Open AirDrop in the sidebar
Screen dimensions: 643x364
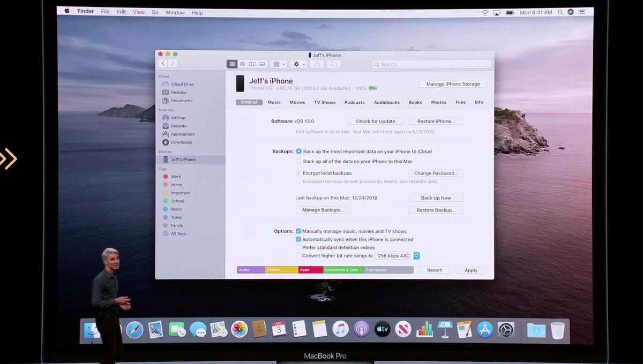coord(178,118)
